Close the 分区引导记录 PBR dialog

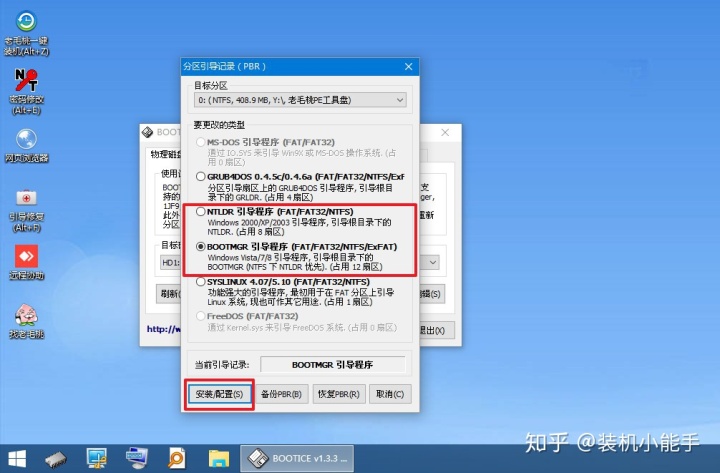(x=408, y=67)
